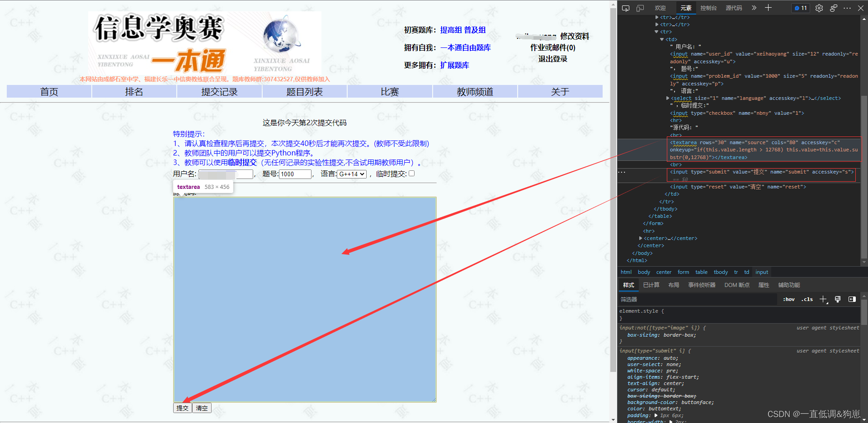Image resolution: width=868 pixels, height=423 pixels.
Task: Expand the select element tree node
Action: click(x=668, y=98)
